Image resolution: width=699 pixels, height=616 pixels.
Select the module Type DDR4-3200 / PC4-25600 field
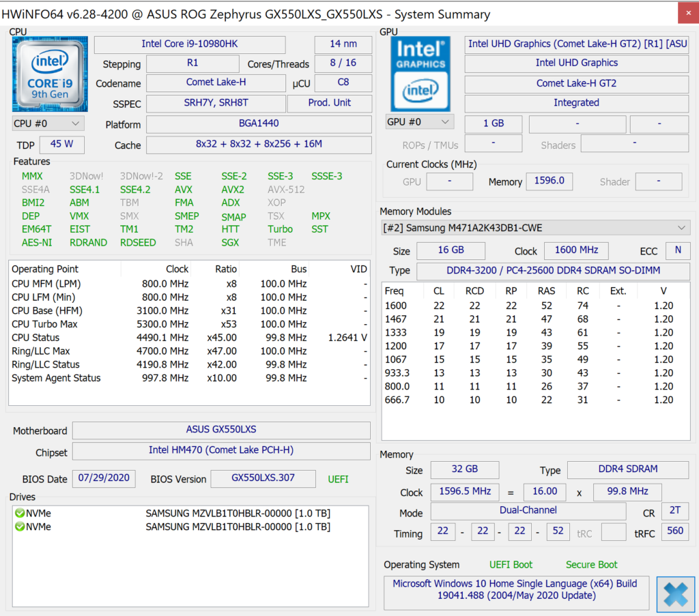[x=553, y=271]
